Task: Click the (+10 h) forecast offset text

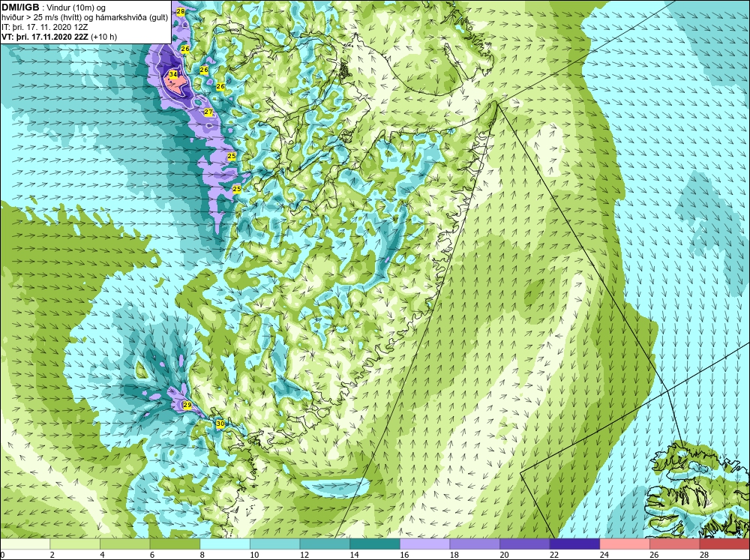Action: [102, 37]
